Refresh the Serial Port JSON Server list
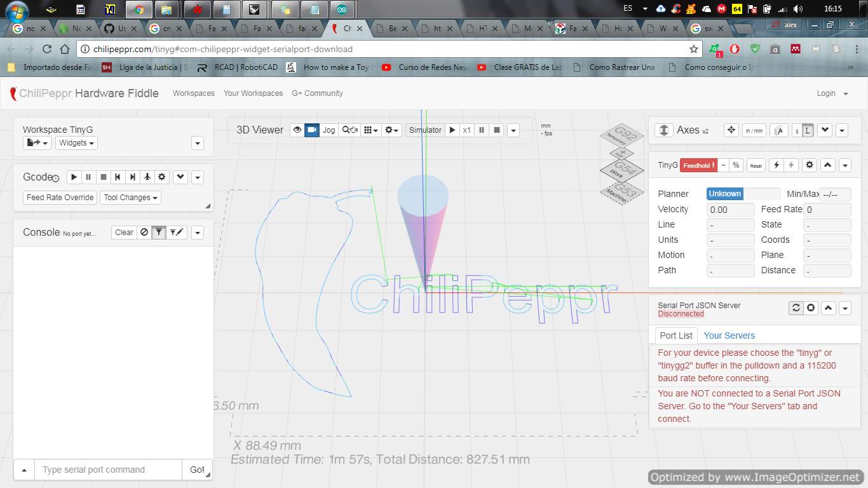This screenshot has width=868, height=488. click(796, 308)
